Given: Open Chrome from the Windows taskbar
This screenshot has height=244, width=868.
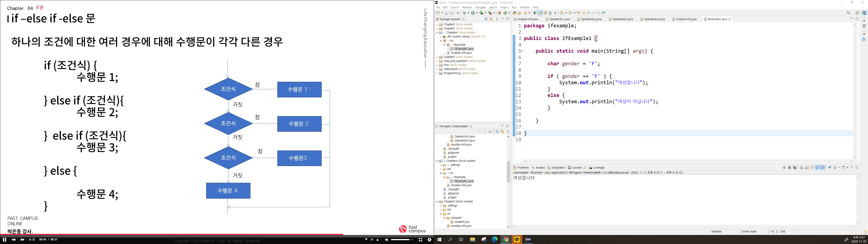Looking at the screenshot, I should click(x=506, y=240).
